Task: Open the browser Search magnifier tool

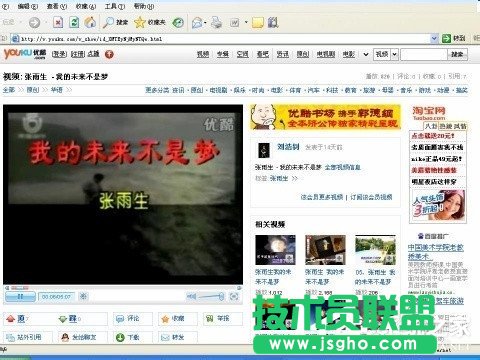Action: pyautogui.click(x=115, y=22)
